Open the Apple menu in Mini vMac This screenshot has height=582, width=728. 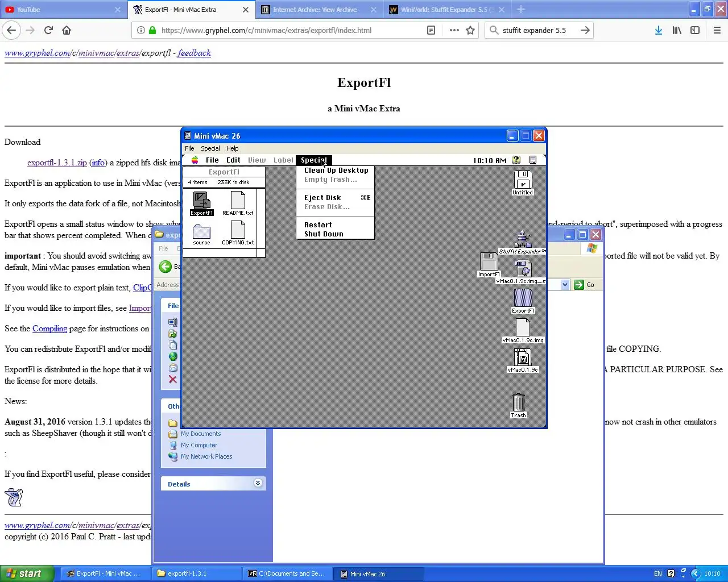[195, 160]
